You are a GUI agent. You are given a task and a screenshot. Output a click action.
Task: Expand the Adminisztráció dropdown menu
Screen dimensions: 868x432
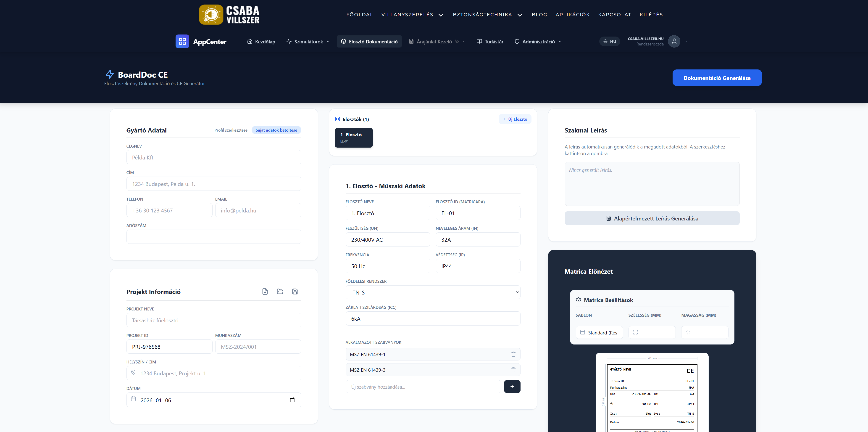click(538, 42)
